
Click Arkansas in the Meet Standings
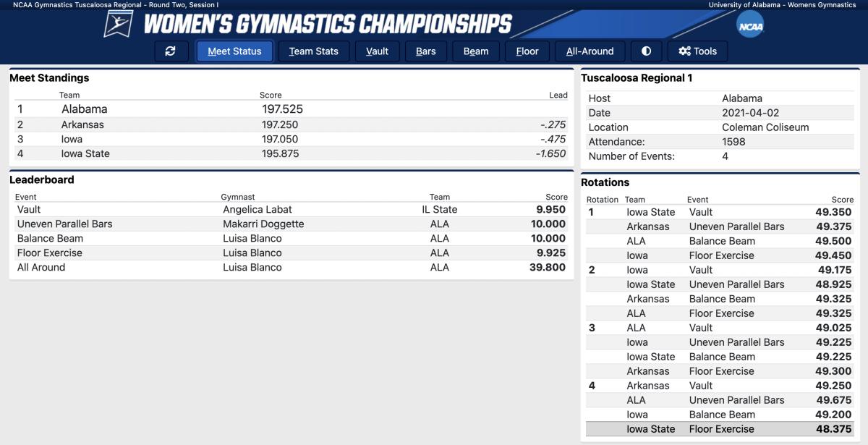82,124
